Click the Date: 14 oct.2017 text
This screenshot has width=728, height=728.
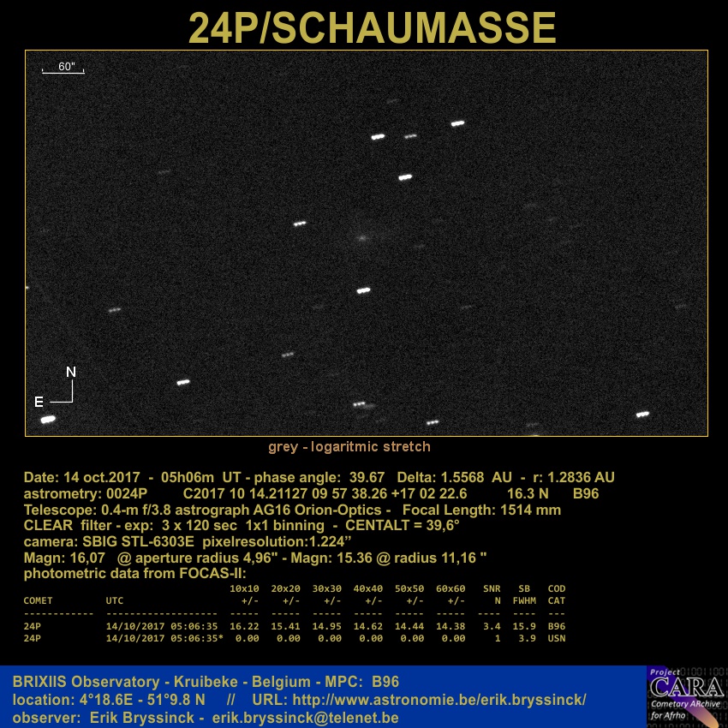[x=81, y=477]
